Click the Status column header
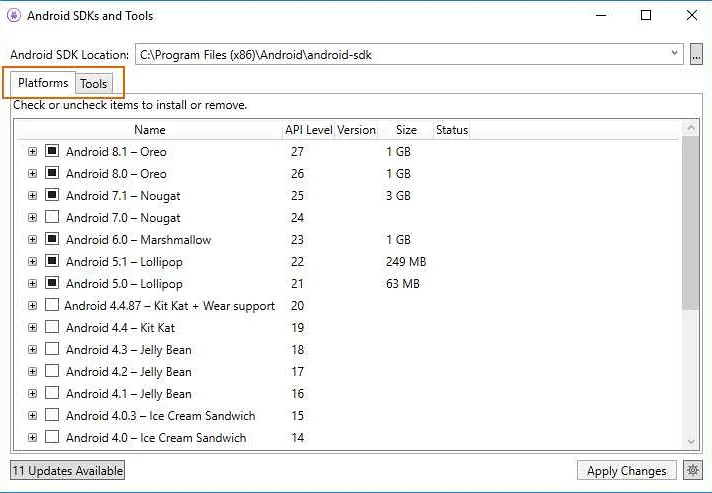The width and height of the screenshot is (712, 493). point(452,130)
